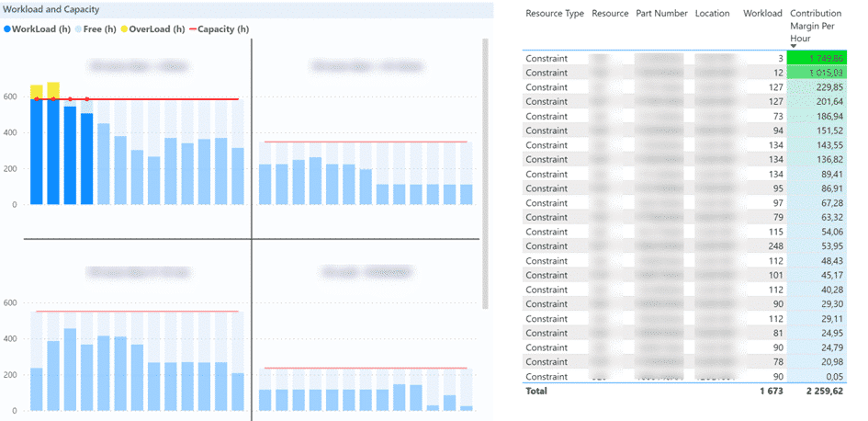Sort table by Resource Type column header
The width and height of the screenshot is (868, 421).
tap(554, 14)
